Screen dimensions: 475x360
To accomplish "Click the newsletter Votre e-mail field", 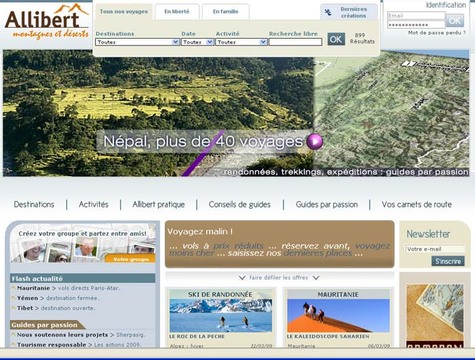I will pos(435,249).
